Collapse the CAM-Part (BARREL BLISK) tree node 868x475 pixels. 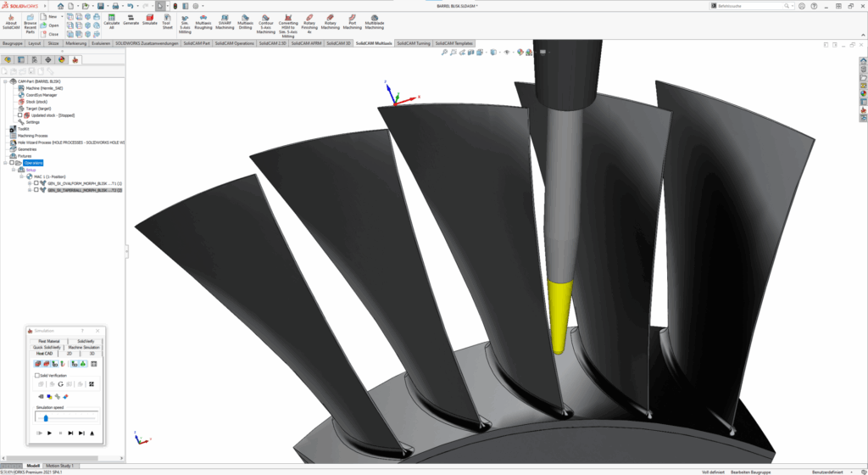point(4,81)
